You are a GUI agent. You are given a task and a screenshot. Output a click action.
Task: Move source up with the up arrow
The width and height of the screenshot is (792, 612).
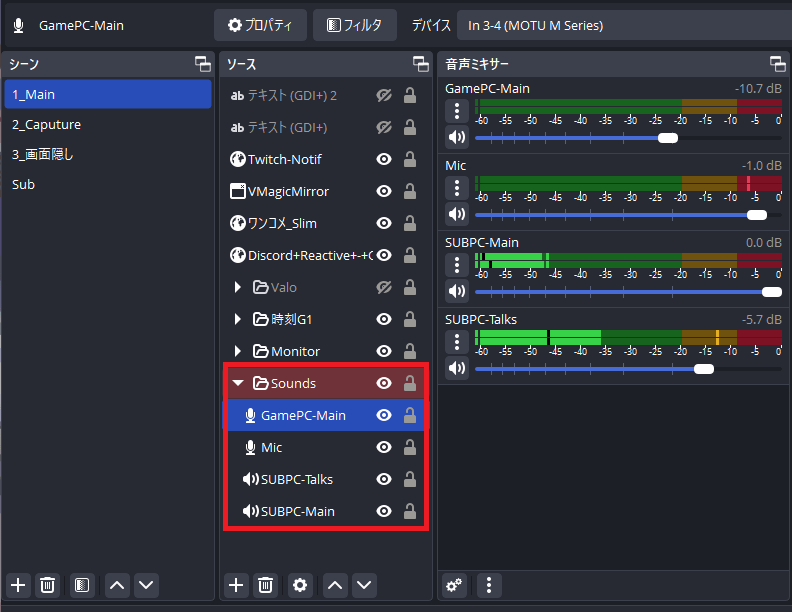pos(335,585)
